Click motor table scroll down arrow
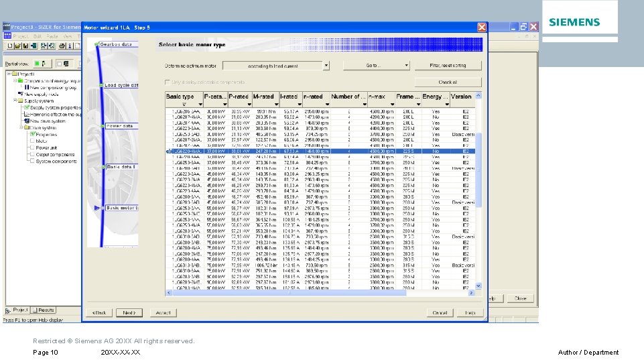This screenshot has height=362, width=644. tap(478, 286)
